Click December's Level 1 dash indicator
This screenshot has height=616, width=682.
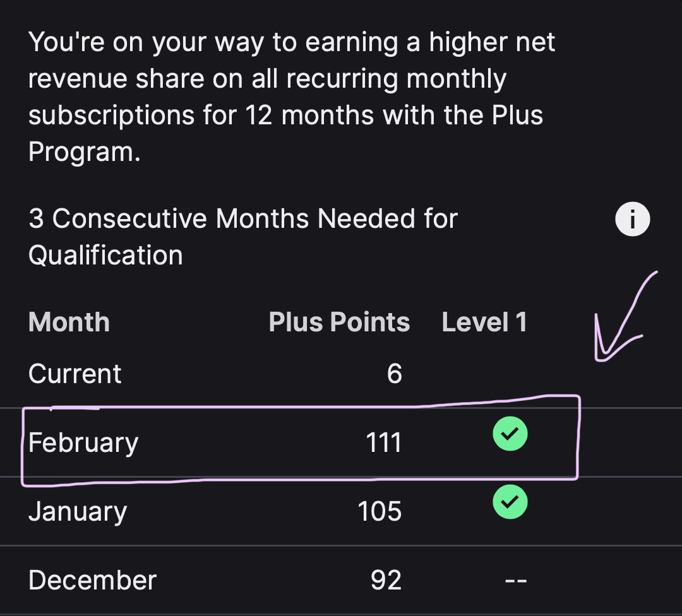(x=515, y=581)
